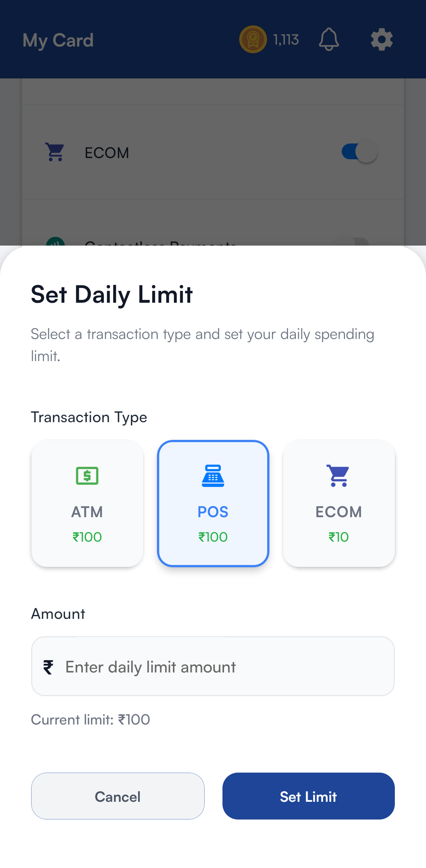Select ATM transaction type card
Viewport: 426px width, 868px height.
87,503
